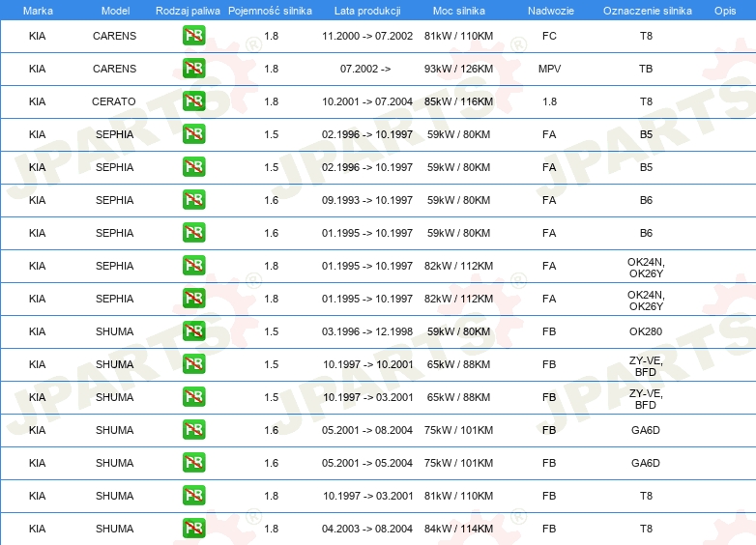Image resolution: width=756 pixels, height=545 pixels.
Task: Click the 'T8' engine code in the CERATO row
Action: coord(646,101)
